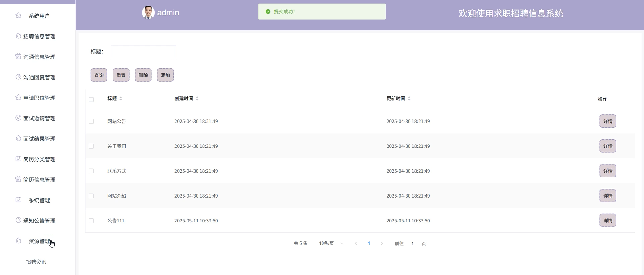
Task: Open the 招聘资讯 submenu item
Action: [x=36, y=262]
